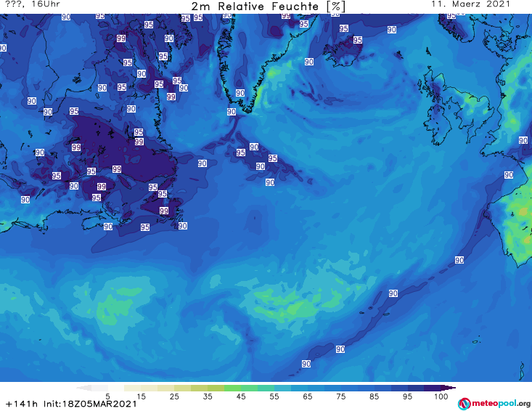Viewport: 532px width, 411px height.
Task: Click the legend value 5
Action: 107,396
